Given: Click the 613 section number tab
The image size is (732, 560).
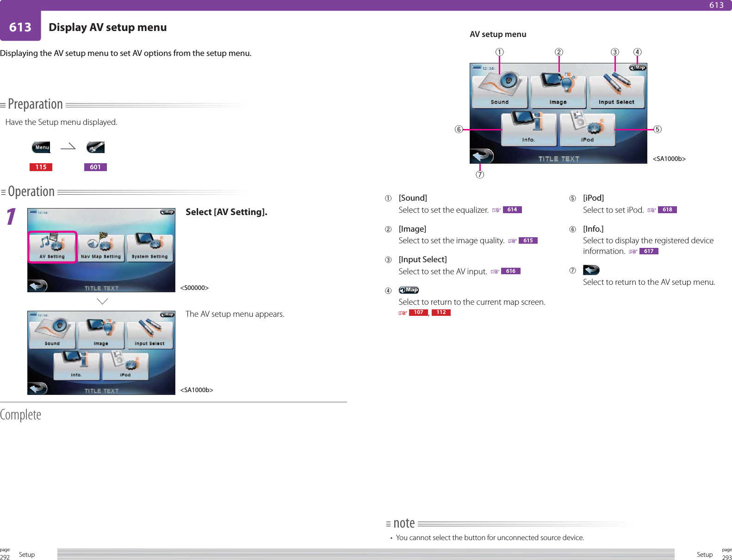Looking at the screenshot, I should click(x=20, y=27).
